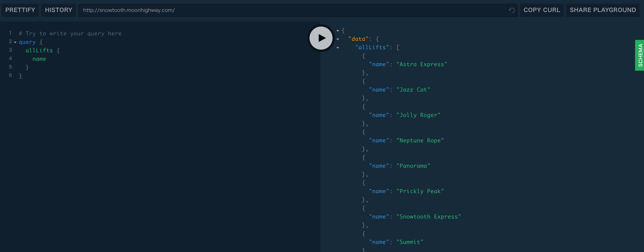Collapse the "allLifts" array in response
This screenshot has width=644, height=252.
(x=338, y=48)
